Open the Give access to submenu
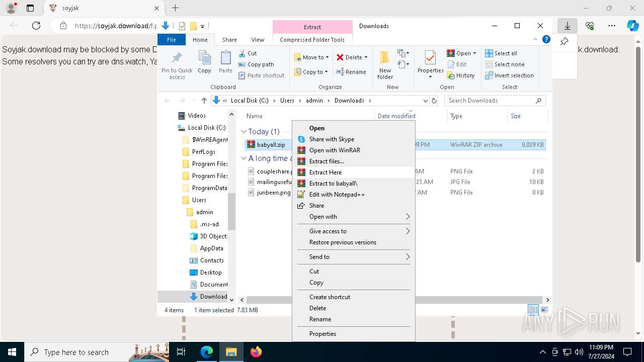This screenshot has width=644, height=362. [x=354, y=231]
